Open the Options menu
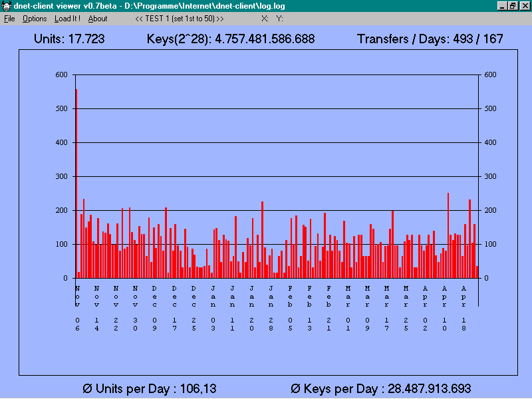Viewport: 532px width, 399px height. tap(35, 19)
